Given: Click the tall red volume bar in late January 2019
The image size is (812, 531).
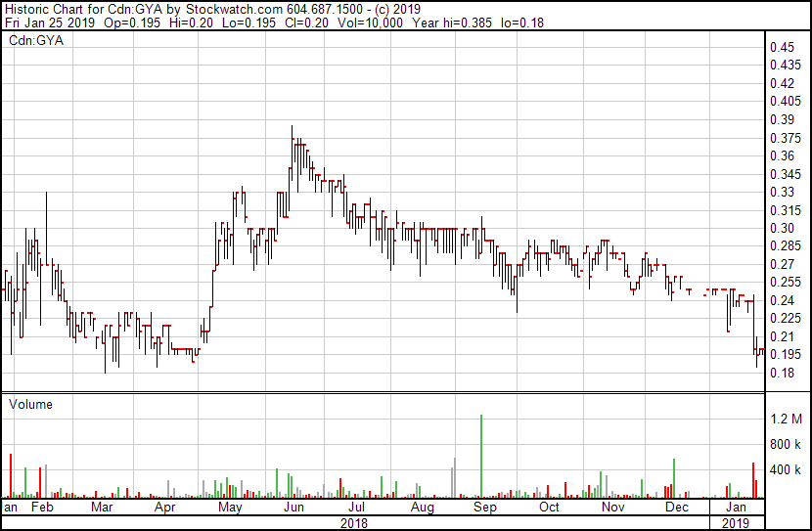Looking at the screenshot, I should point(753,480).
